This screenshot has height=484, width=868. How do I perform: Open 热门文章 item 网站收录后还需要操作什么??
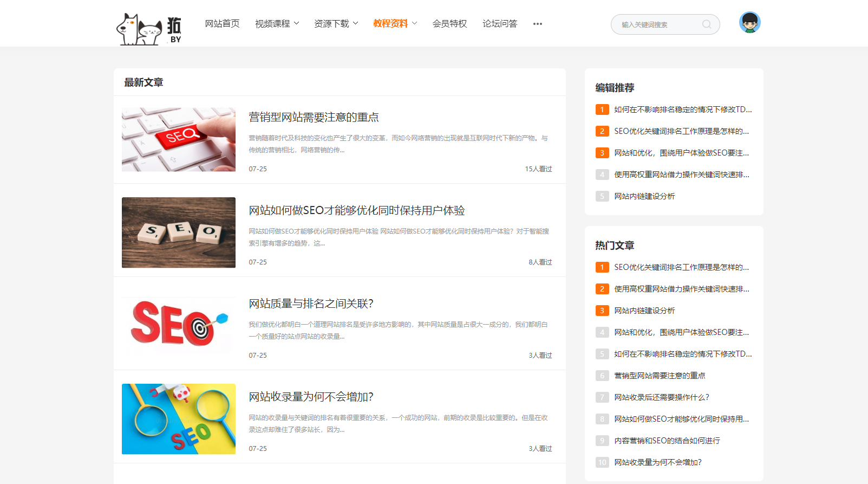[662, 397]
